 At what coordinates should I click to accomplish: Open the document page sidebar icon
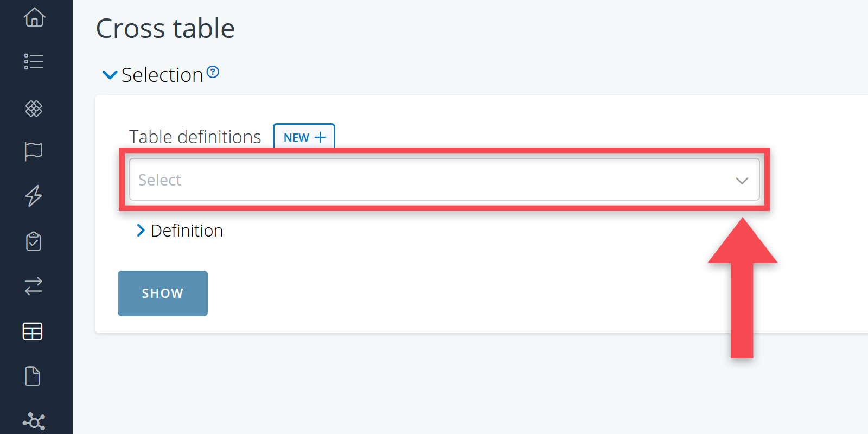tap(33, 376)
